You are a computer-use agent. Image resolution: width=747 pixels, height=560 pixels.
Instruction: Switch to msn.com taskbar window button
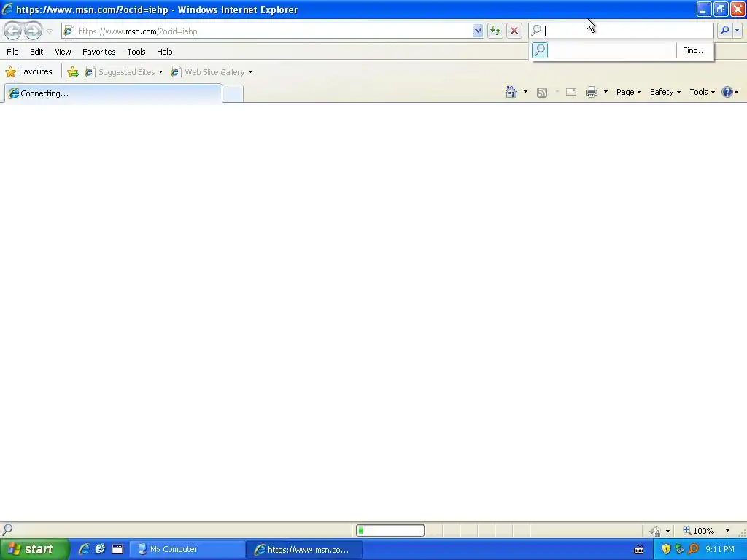tap(304, 550)
